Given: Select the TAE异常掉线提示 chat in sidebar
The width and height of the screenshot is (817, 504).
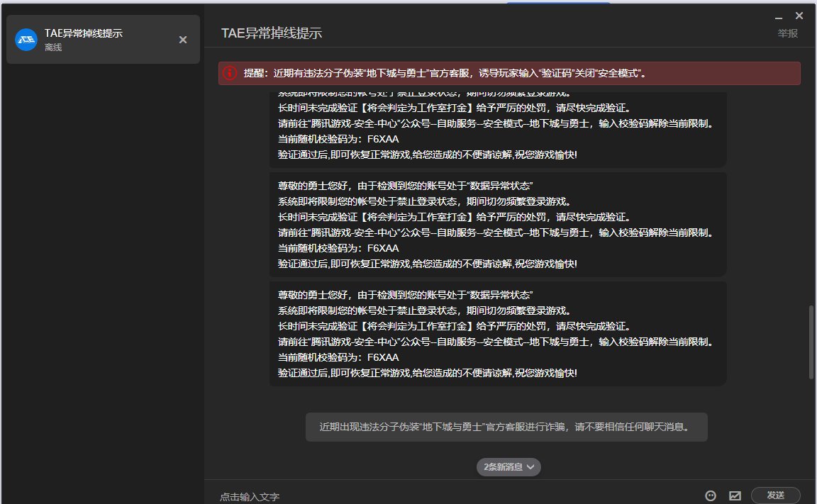Looking at the screenshot, I should coord(103,40).
